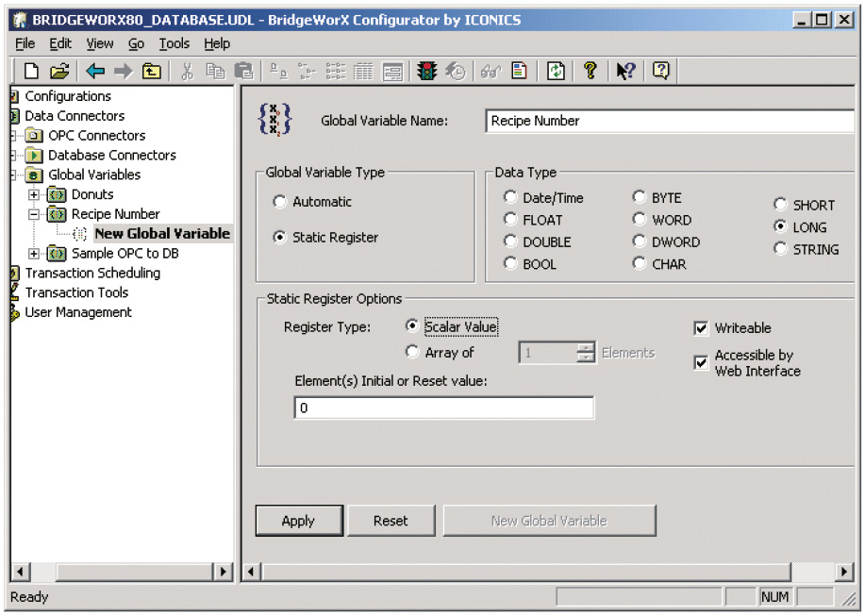Open the Go menu
The height and width of the screenshot is (616, 865).
[x=136, y=43]
